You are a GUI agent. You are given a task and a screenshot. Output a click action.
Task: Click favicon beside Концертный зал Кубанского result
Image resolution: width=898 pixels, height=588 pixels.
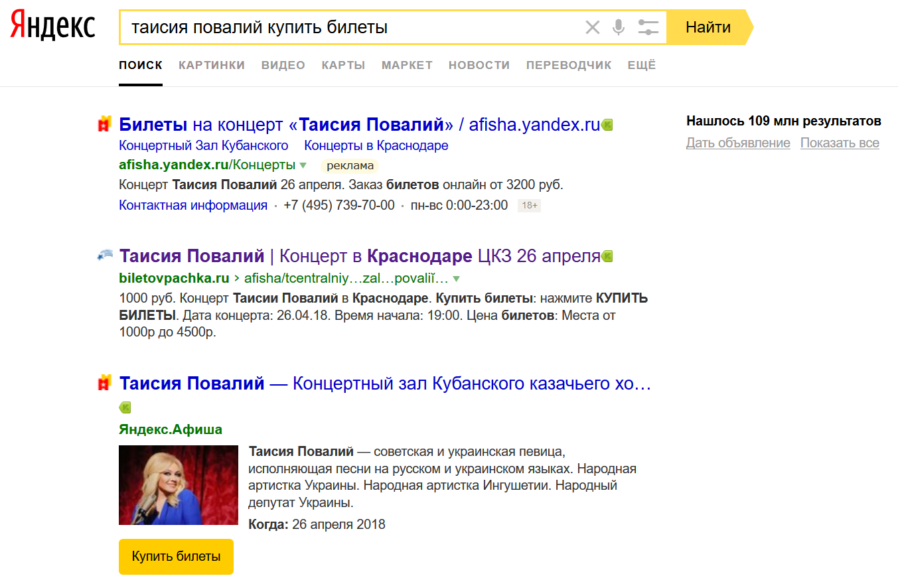pyautogui.click(x=104, y=383)
